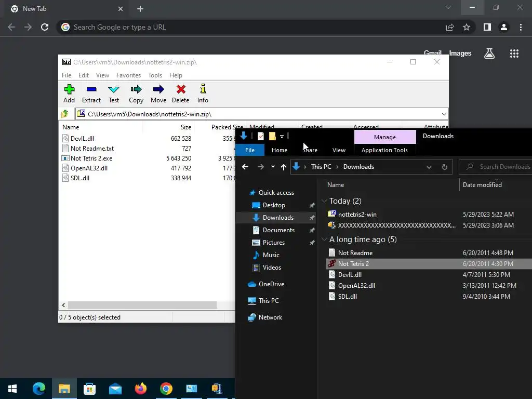
Task: Click left arrow of 7-Zip horizontal scrollbar
Action: click(x=63, y=305)
